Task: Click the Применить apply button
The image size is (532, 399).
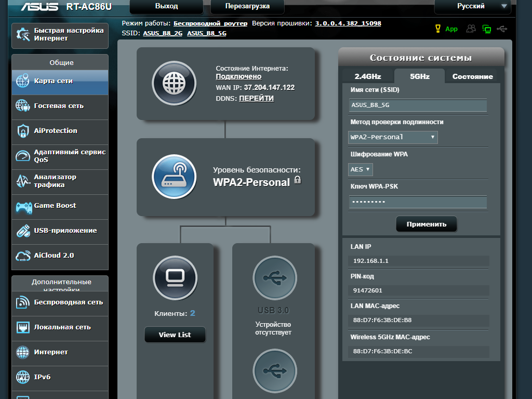Action: pyautogui.click(x=427, y=224)
